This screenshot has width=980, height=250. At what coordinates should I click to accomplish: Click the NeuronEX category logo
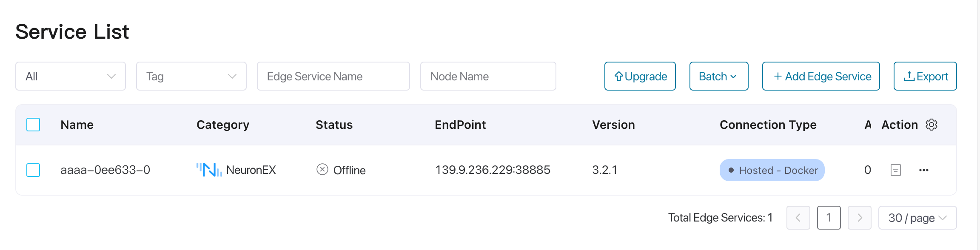coord(208,169)
